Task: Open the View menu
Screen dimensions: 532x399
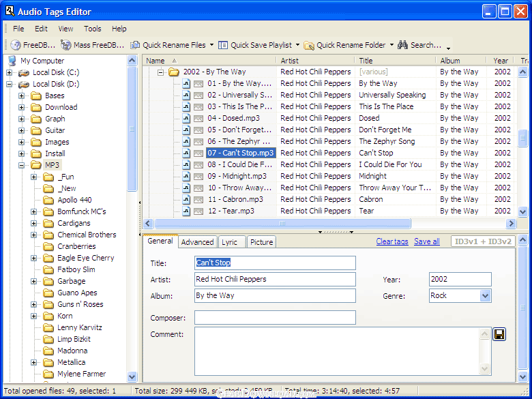Action: click(x=65, y=29)
